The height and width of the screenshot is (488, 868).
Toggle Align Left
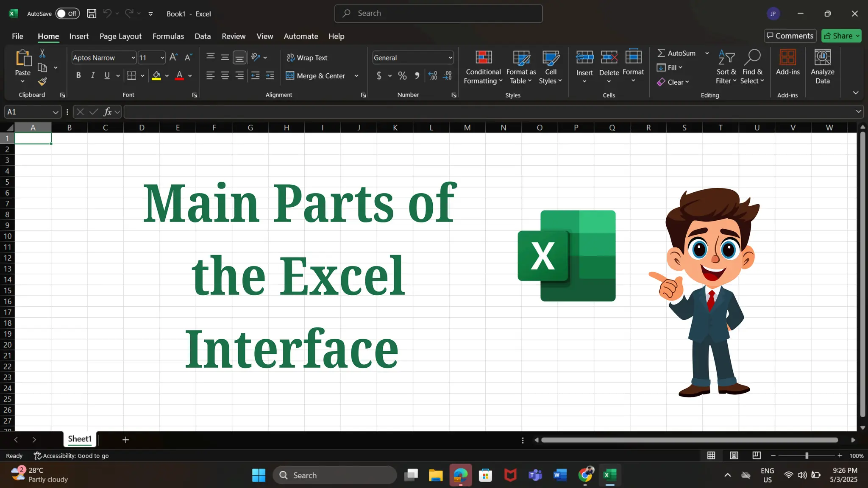point(210,75)
